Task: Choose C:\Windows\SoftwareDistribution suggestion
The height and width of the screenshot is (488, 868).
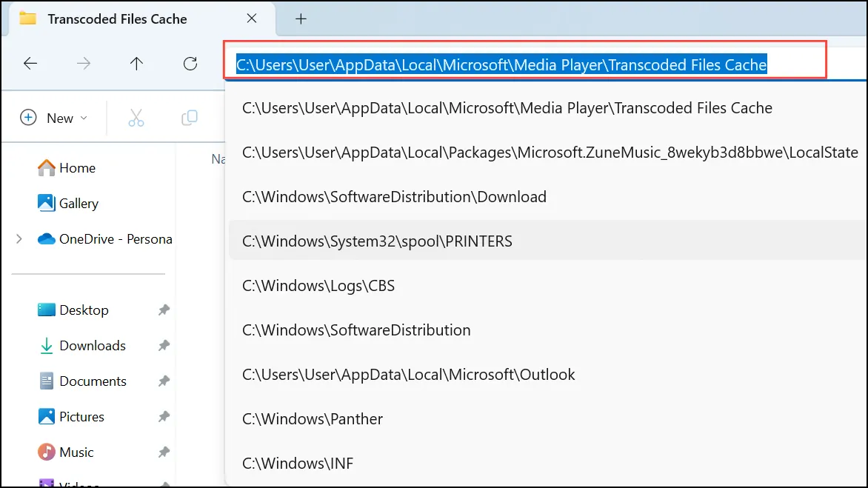Action: coord(547,330)
